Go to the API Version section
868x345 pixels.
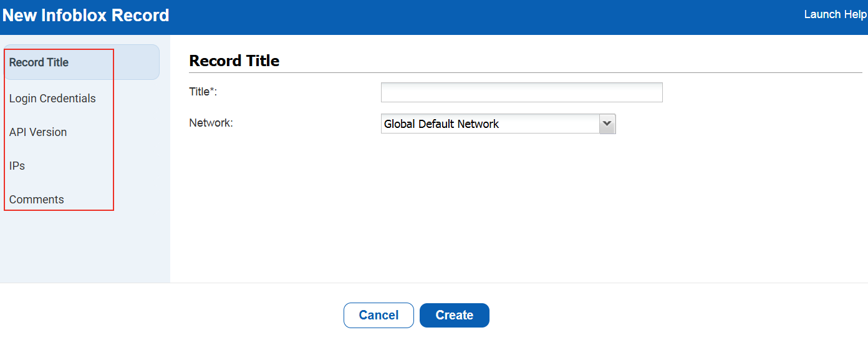click(x=38, y=132)
